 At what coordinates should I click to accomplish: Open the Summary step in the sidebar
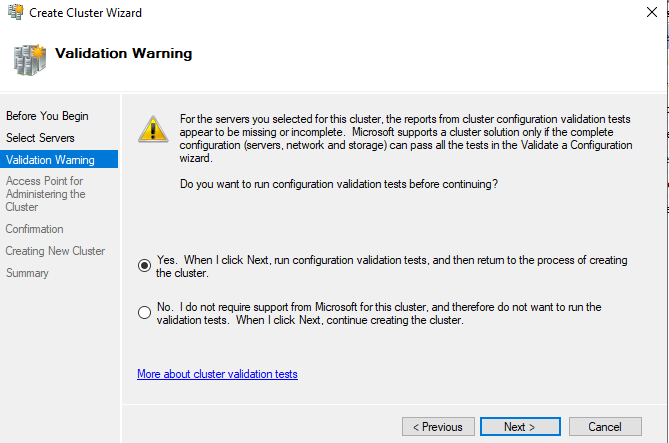pos(27,273)
